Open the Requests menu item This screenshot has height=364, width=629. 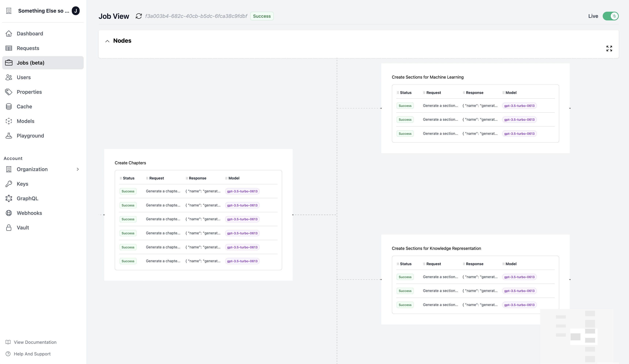[x=28, y=48]
